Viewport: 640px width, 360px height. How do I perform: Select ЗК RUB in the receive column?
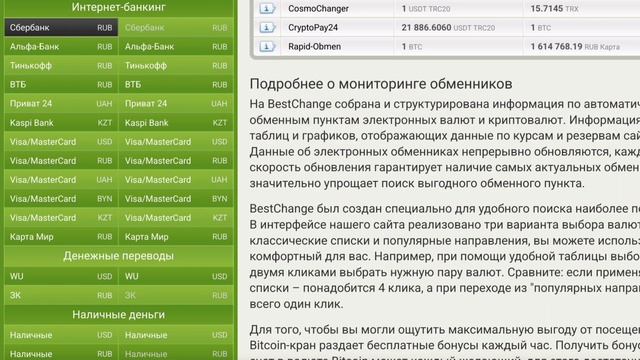coord(176,296)
